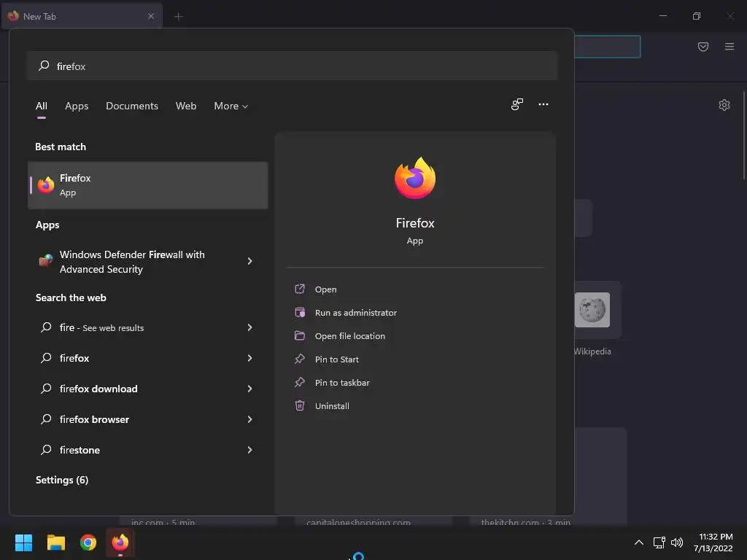747x560 pixels.
Task: Open the search account/feedback icon
Action: [x=517, y=104]
